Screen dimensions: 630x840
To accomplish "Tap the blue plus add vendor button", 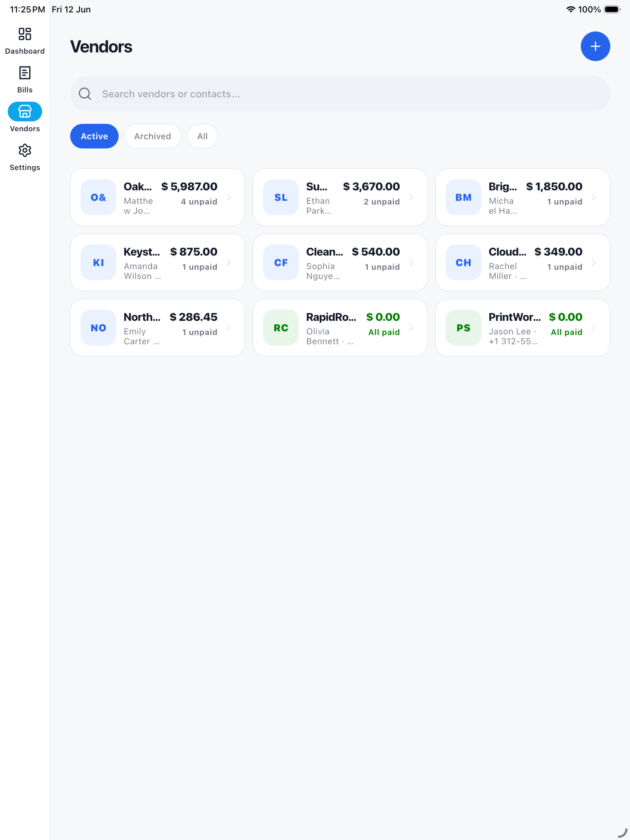I will point(595,46).
